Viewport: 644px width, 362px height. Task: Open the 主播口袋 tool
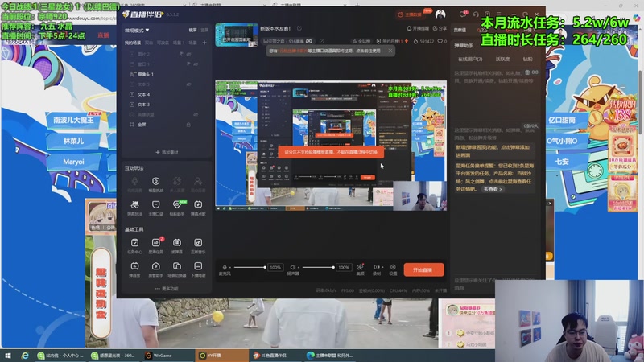coord(155,208)
